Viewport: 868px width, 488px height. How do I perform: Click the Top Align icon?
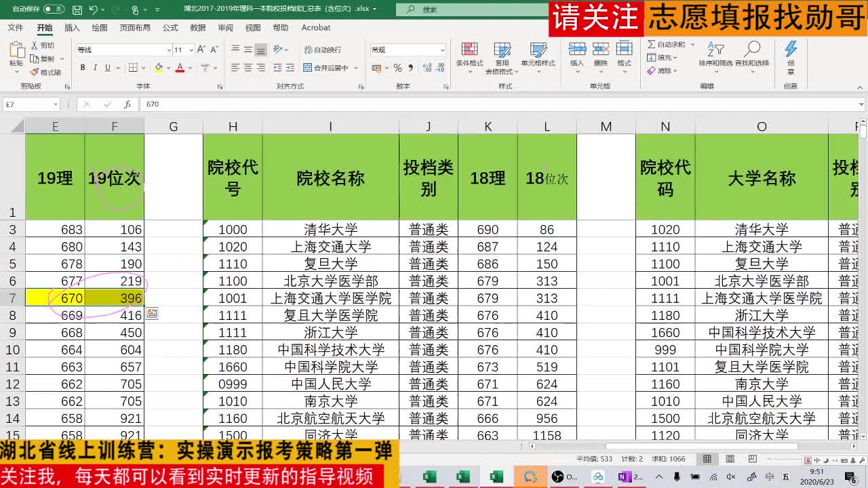(235, 49)
